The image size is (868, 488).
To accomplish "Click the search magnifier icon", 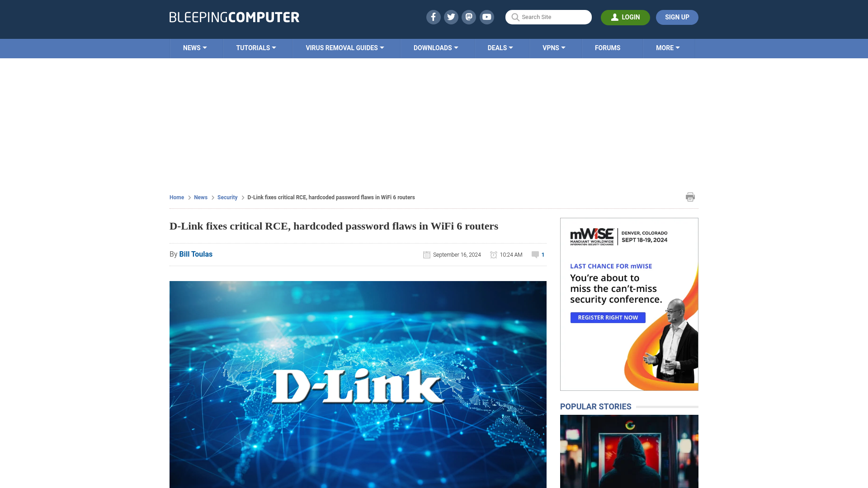I will coord(515,17).
